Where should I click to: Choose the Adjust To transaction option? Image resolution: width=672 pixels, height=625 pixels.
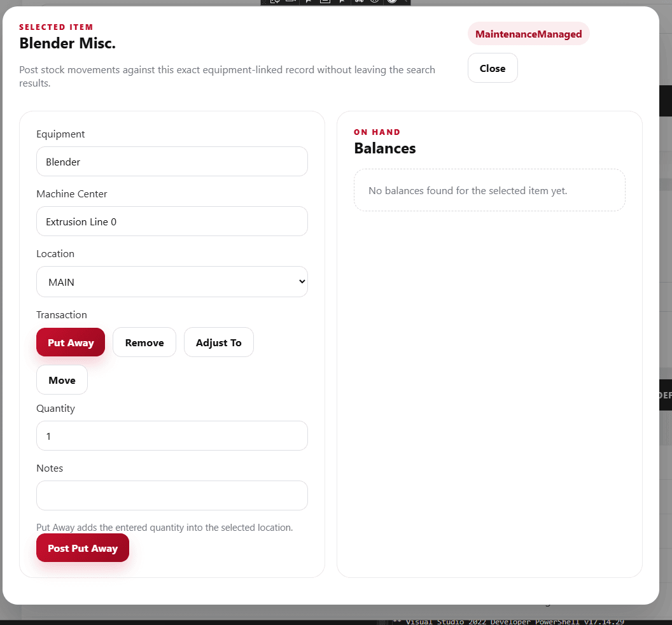tap(218, 342)
